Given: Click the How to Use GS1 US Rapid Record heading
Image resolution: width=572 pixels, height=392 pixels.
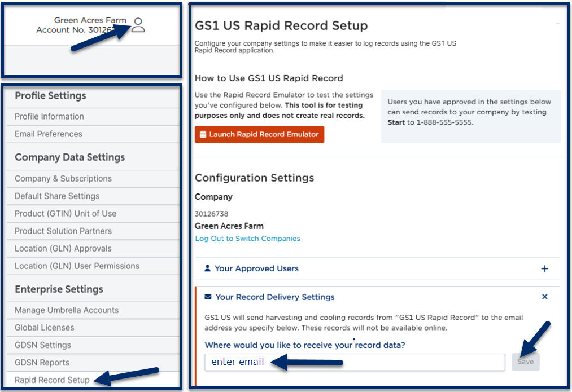Looking at the screenshot, I should click(x=269, y=78).
